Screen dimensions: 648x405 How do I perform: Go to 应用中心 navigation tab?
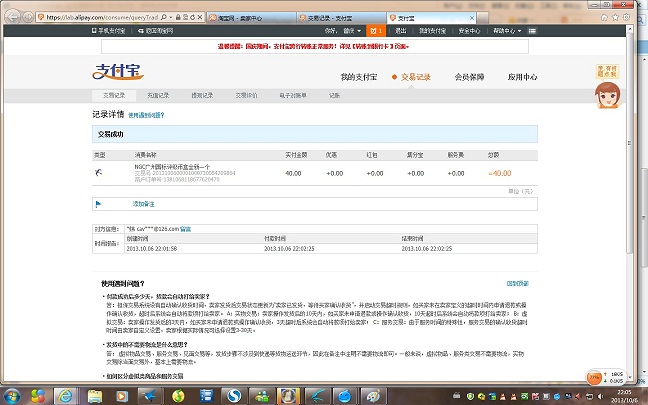click(x=521, y=77)
